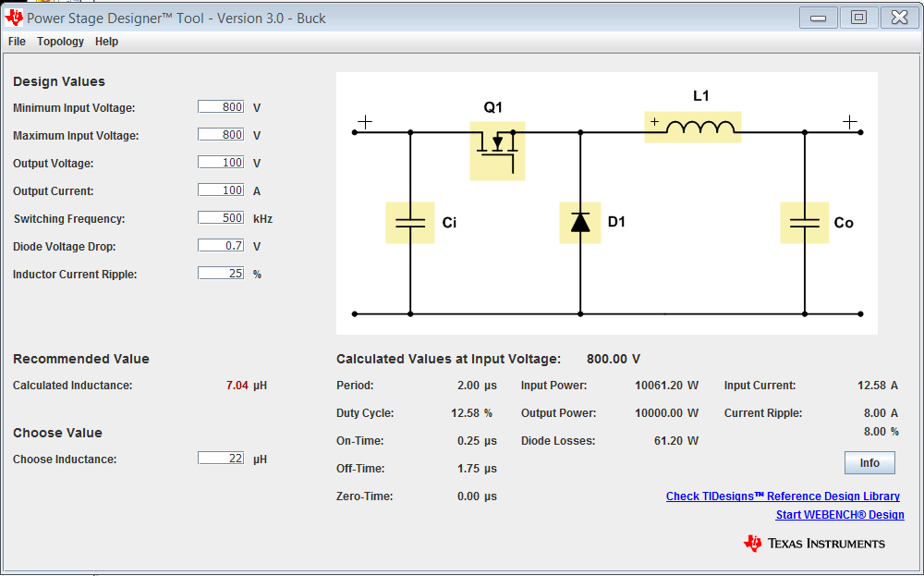Image resolution: width=924 pixels, height=576 pixels.
Task: Click the Choose Inductance input field
Action: tap(221, 458)
